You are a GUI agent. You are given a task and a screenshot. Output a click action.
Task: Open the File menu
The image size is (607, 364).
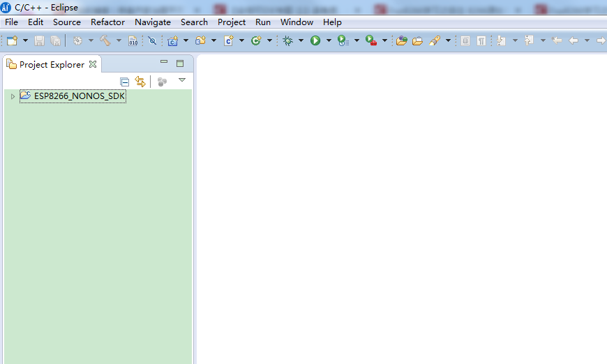[11, 22]
